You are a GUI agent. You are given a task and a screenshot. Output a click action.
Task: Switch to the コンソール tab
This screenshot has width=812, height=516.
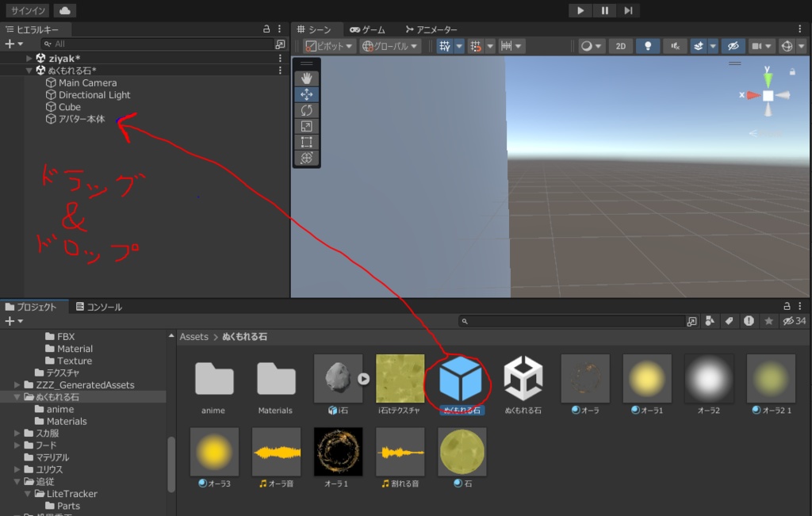[98, 307]
